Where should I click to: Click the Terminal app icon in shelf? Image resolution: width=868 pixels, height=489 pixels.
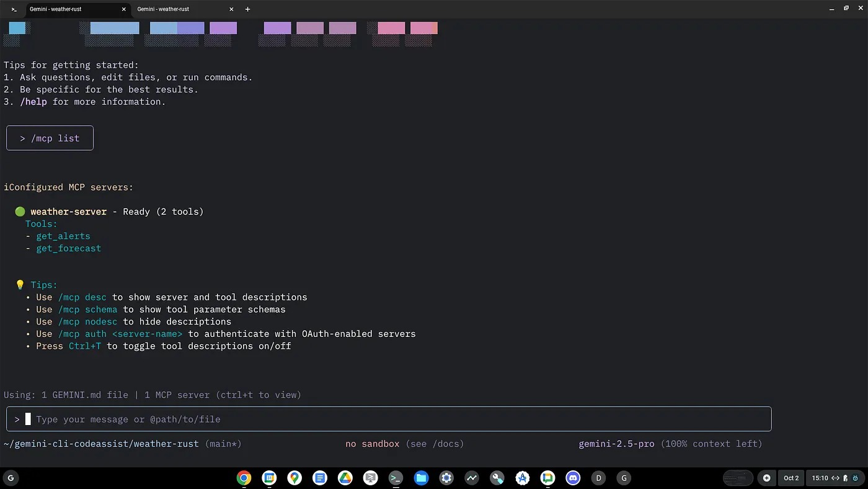[396, 478]
